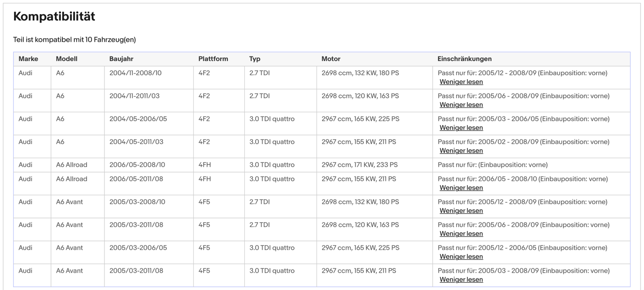Collapse 'Weniger lesen' for A6 4F2 225 PS row
The height and width of the screenshot is (290, 644).
[x=461, y=128]
